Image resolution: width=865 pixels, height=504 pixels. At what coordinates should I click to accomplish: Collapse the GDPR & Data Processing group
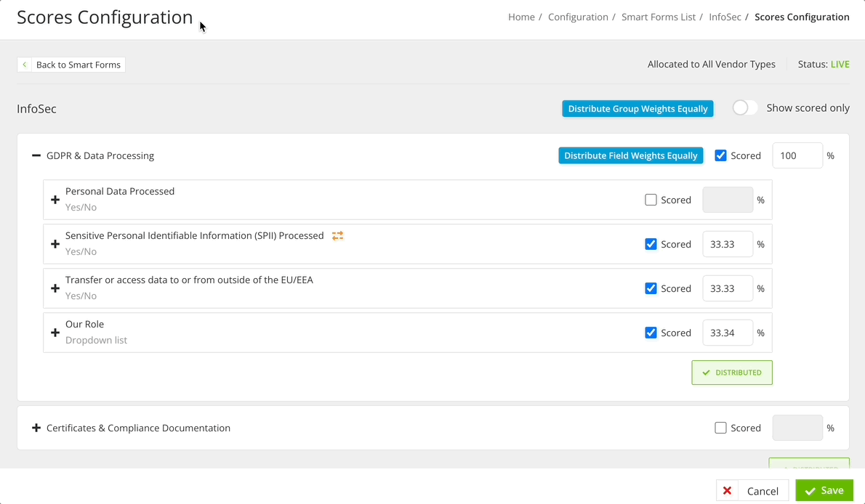36,155
